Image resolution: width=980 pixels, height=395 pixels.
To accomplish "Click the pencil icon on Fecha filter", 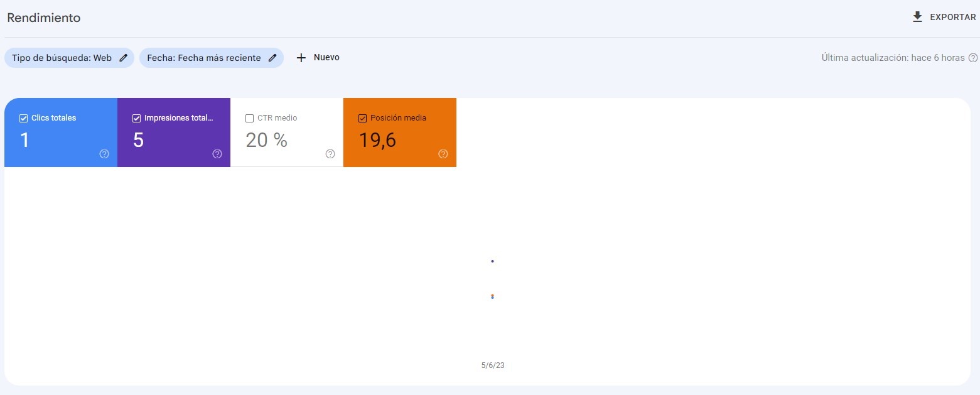I will [272, 57].
